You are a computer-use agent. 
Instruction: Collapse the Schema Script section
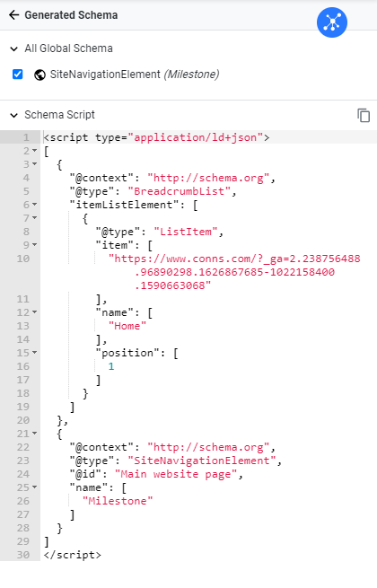(13, 115)
